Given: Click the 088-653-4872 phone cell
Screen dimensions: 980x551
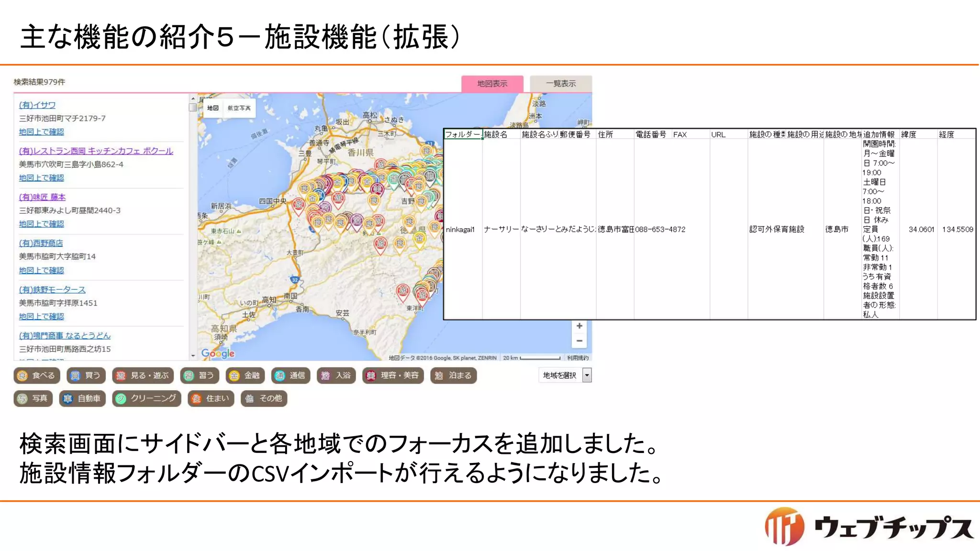Looking at the screenshot, I should (660, 229).
